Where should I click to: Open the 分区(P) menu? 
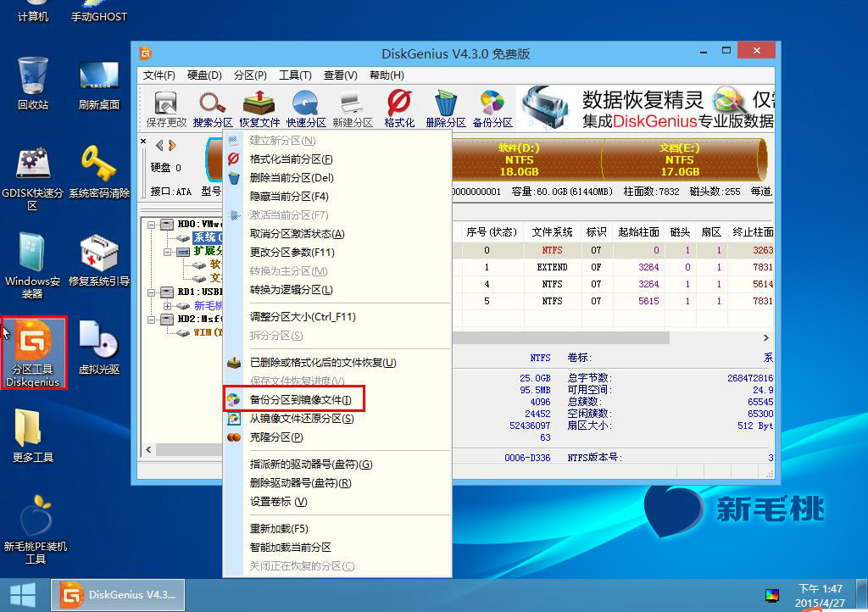coord(250,75)
